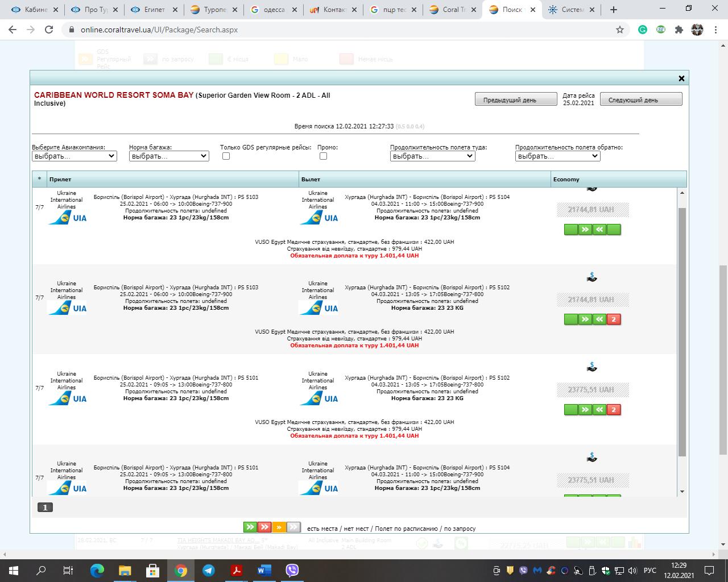Open the outbound flight duration dropdown
The width and height of the screenshot is (728, 582).
click(432, 156)
